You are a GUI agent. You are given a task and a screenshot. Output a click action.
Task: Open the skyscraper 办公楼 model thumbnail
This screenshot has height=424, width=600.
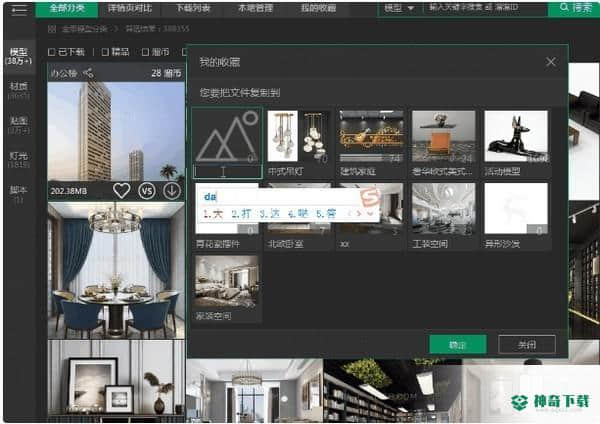pos(116,131)
